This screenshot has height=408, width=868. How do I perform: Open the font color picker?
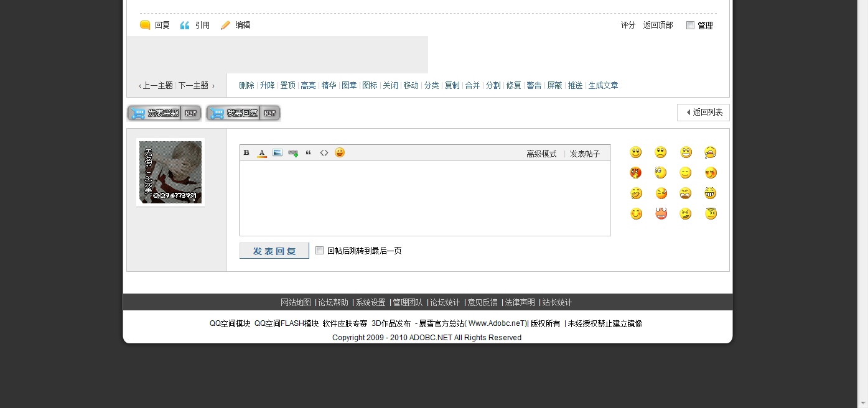pyautogui.click(x=262, y=153)
